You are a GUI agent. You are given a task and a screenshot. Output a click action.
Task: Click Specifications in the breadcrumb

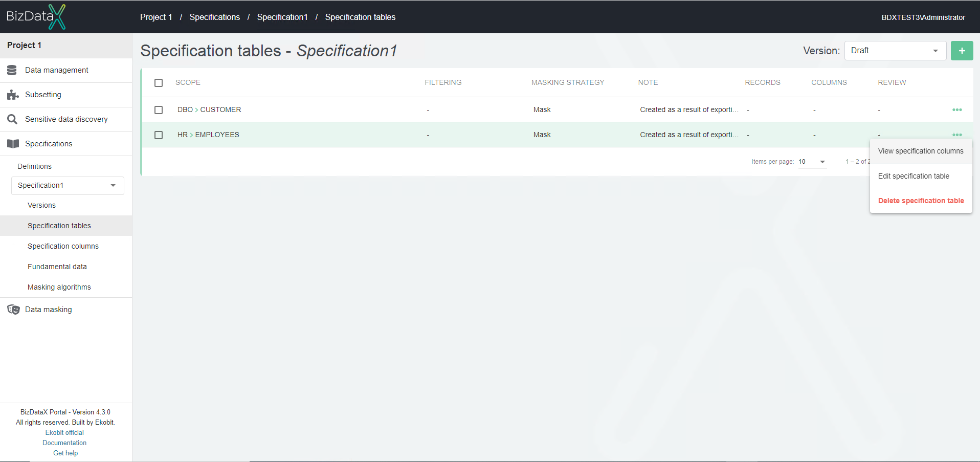point(214,17)
